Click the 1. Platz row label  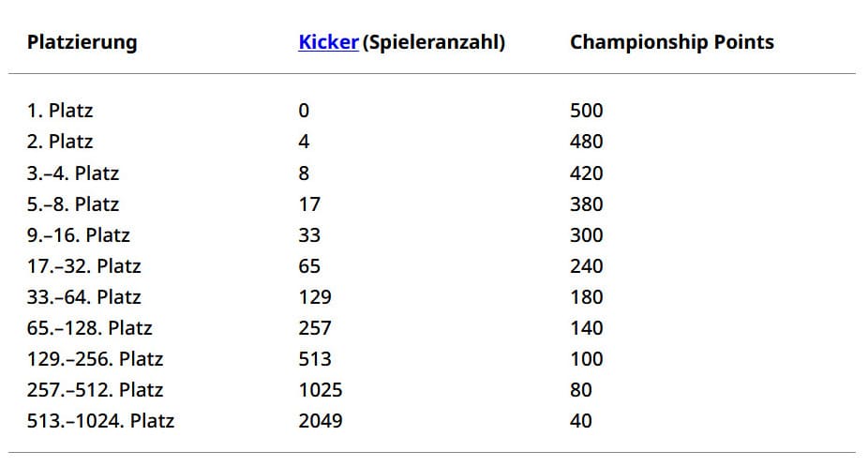(60, 111)
